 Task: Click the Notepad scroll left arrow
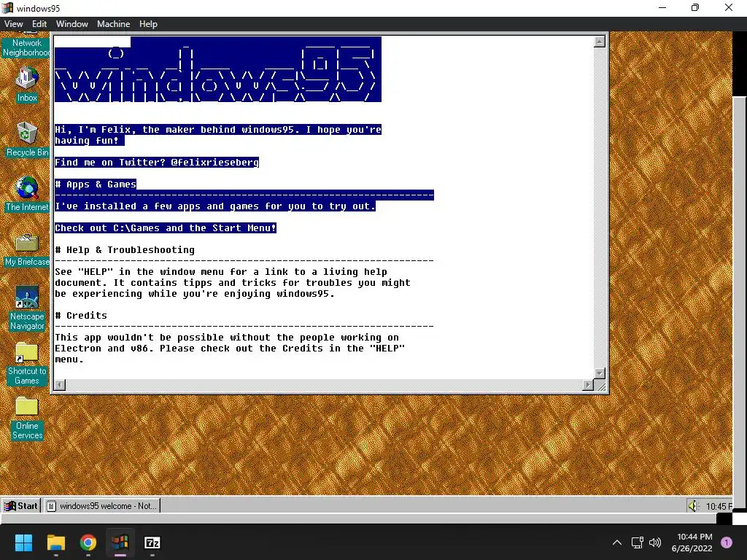point(60,385)
